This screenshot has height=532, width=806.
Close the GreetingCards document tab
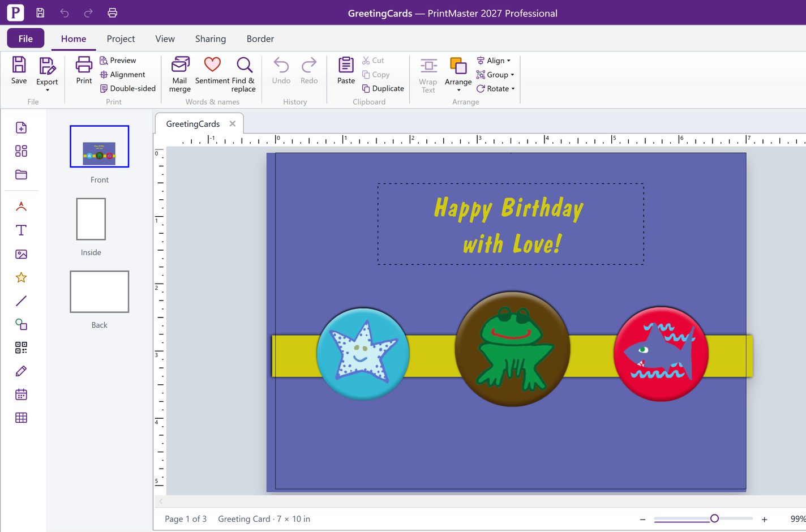(x=233, y=123)
